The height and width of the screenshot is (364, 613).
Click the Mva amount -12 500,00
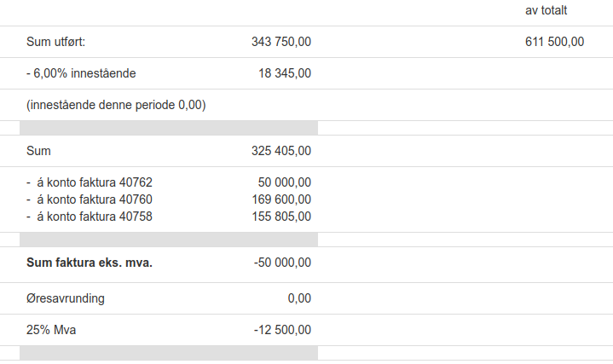coord(283,330)
